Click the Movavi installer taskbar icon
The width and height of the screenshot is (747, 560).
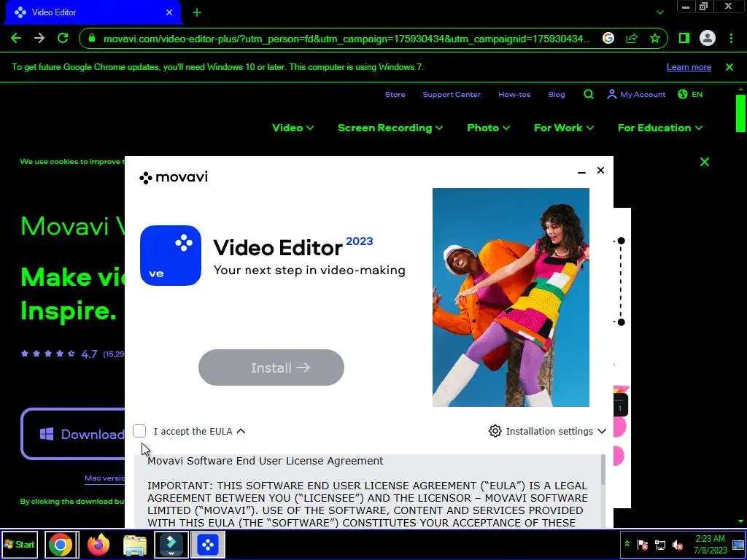pos(208,545)
